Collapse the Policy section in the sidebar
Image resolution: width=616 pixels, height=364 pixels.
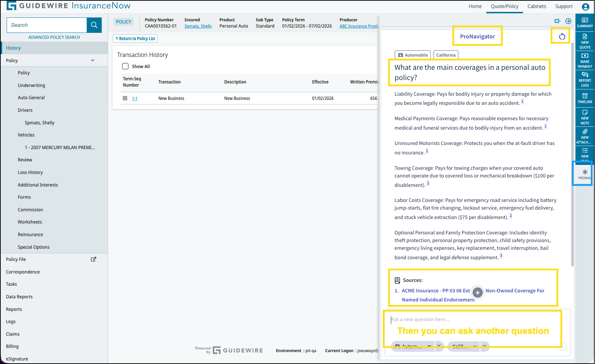(x=93, y=60)
